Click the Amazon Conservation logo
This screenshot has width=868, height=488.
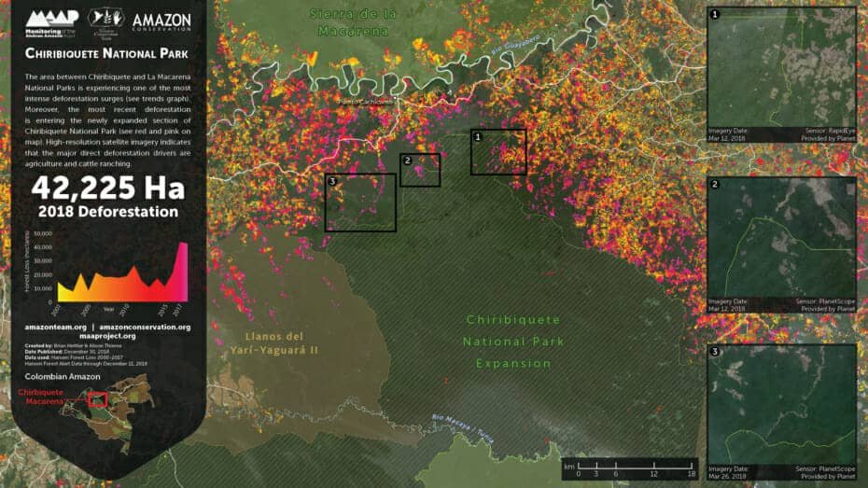tap(161, 21)
